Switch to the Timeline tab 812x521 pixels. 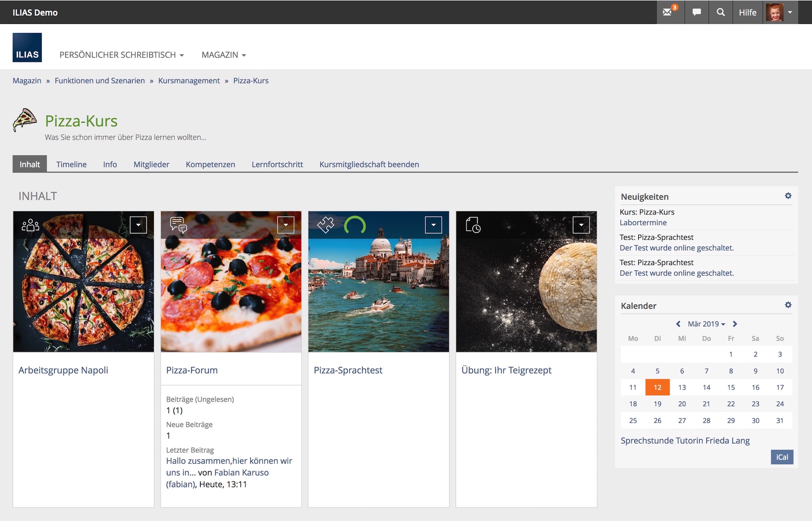tap(71, 164)
